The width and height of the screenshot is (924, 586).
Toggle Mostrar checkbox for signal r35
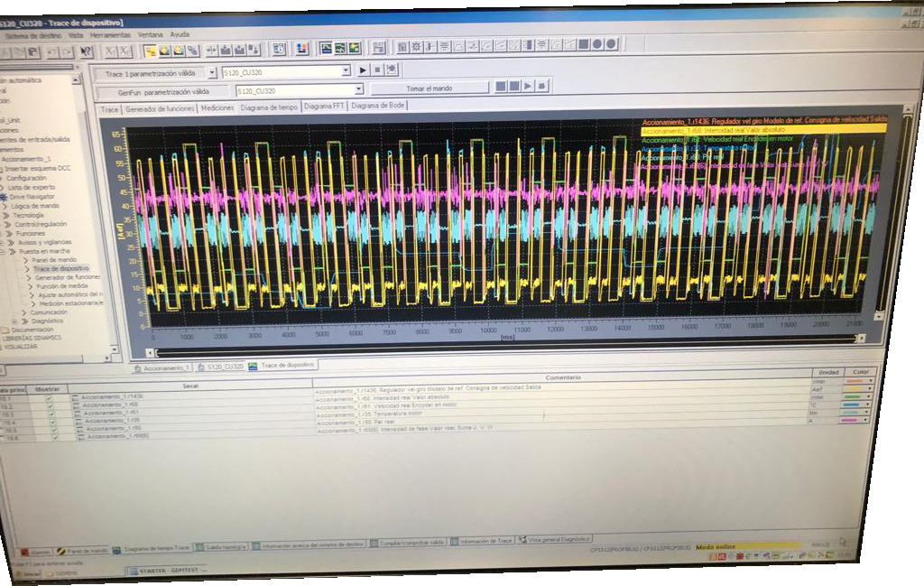click(x=53, y=422)
